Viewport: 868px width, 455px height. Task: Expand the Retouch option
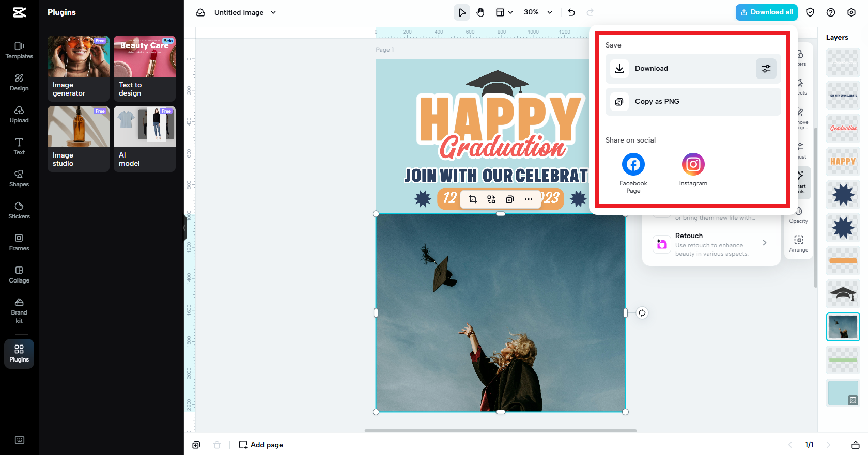point(764,243)
